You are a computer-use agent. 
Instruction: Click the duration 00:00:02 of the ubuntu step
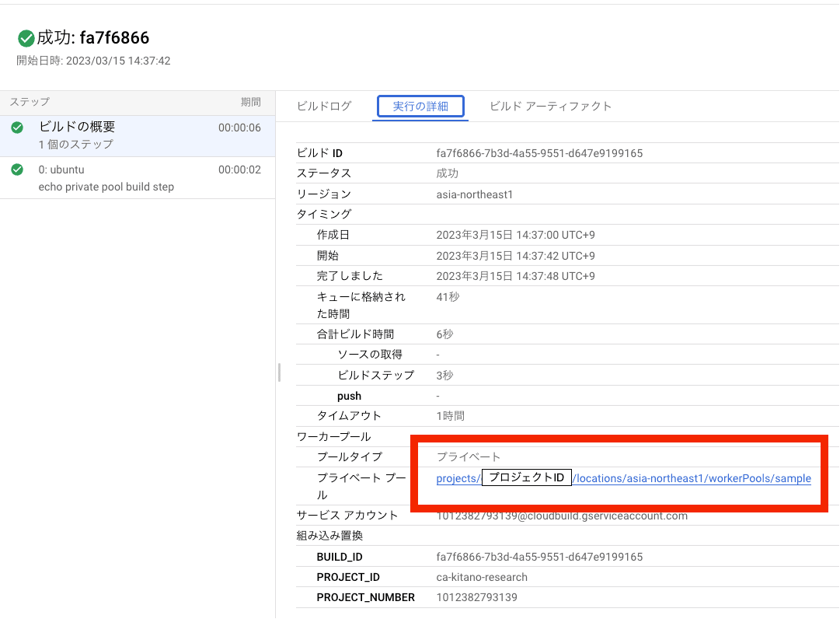click(239, 170)
